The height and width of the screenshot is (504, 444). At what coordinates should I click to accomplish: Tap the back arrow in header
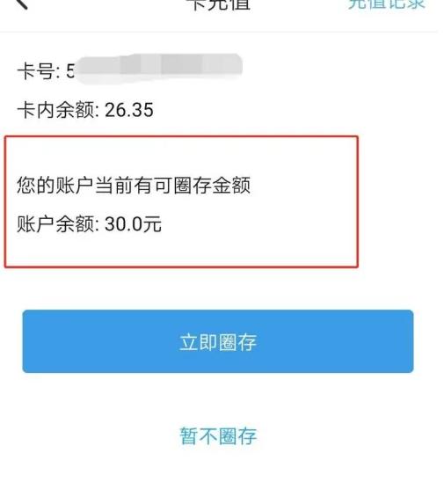click(x=21, y=4)
